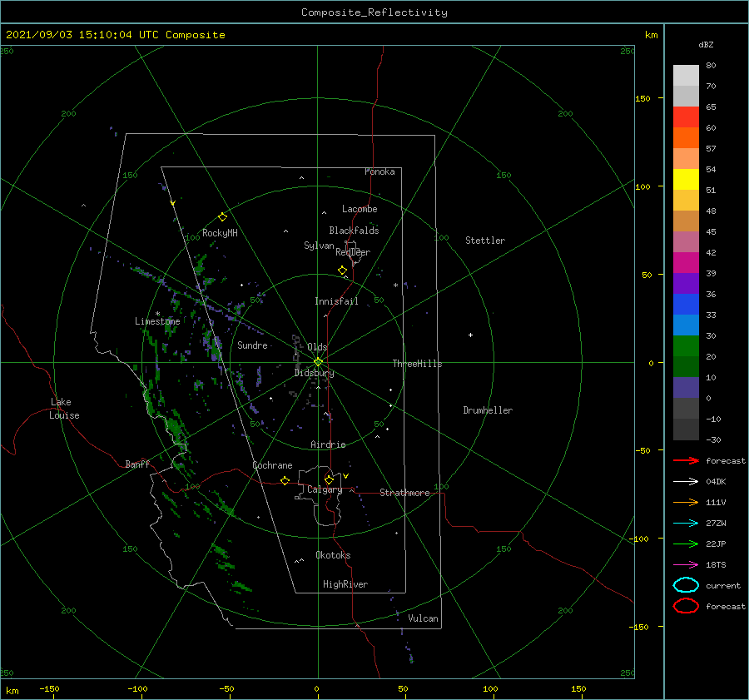
Task: Click the yellow diamond marker south of RedDeer
Action: [x=342, y=271]
